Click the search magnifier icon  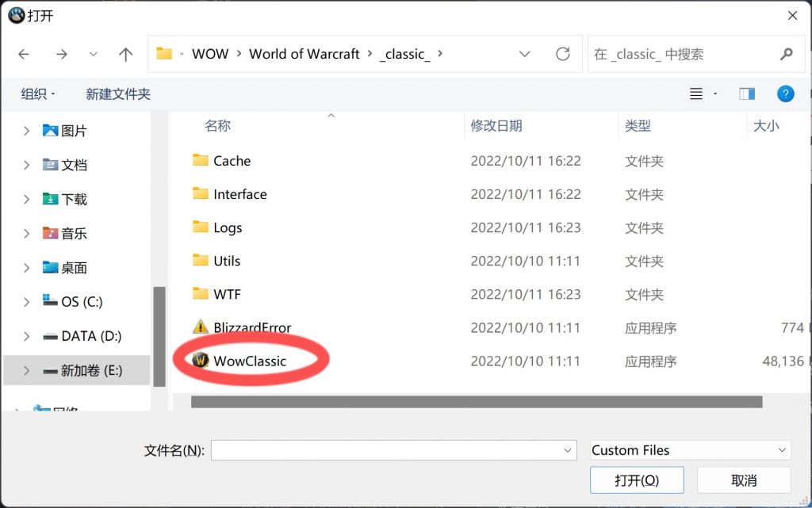click(x=787, y=54)
